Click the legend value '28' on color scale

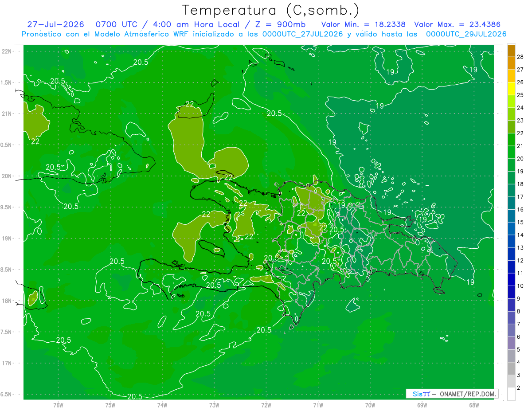[520, 57]
